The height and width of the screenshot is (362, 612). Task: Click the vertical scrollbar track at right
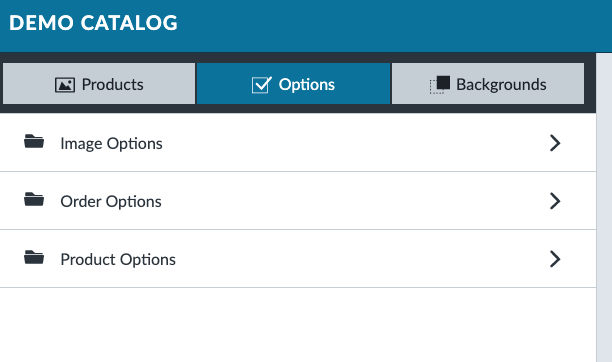pyautogui.click(x=604, y=208)
